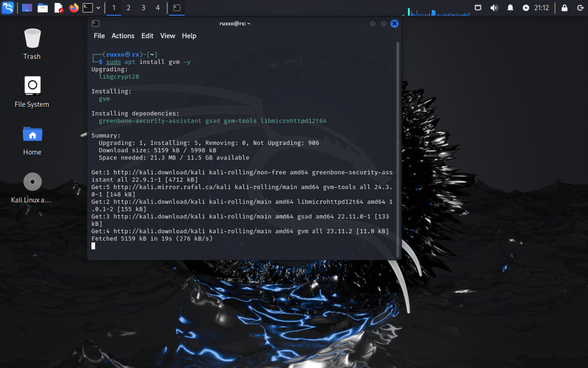Switch to workspace 4

(158, 8)
